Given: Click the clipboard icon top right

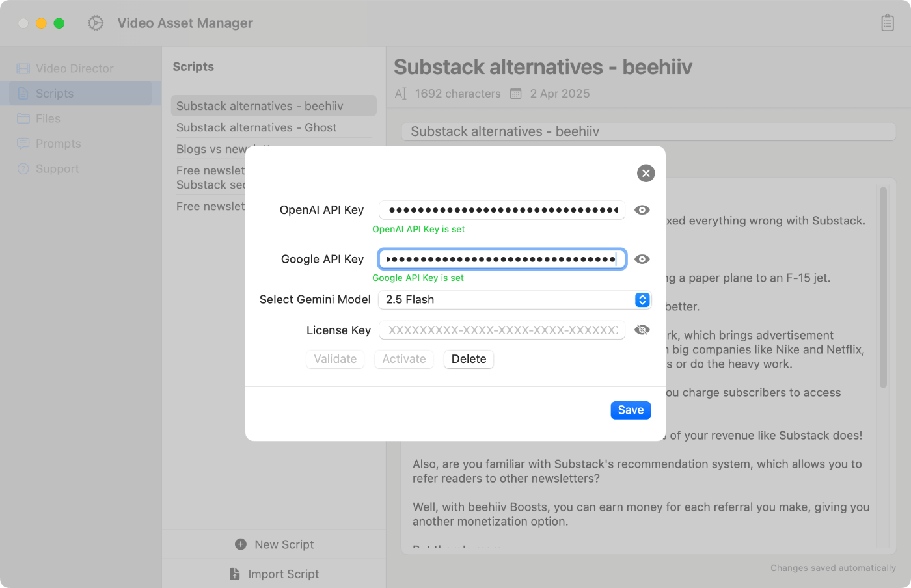Looking at the screenshot, I should coord(888,22).
